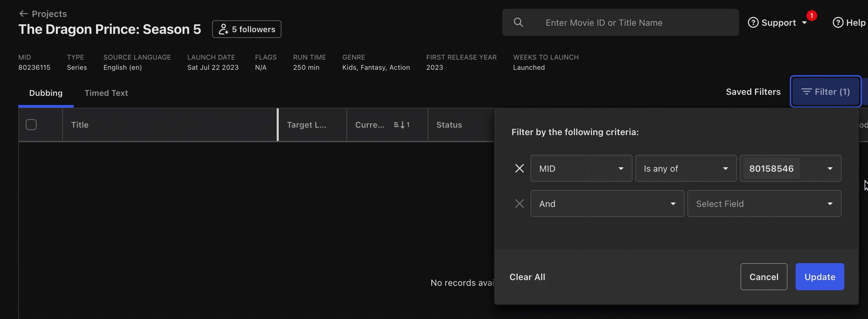Open the Select Field dropdown
This screenshot has height=319, width=868.
764,204
